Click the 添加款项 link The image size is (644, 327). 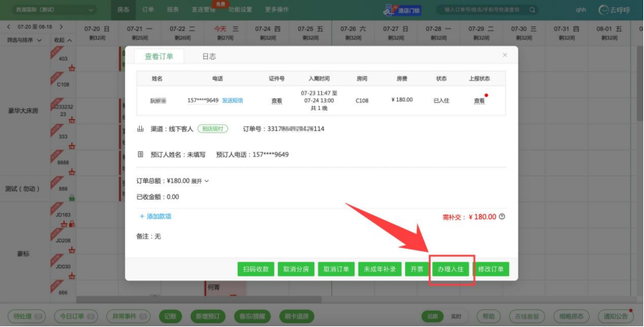[x=155, y=216]
